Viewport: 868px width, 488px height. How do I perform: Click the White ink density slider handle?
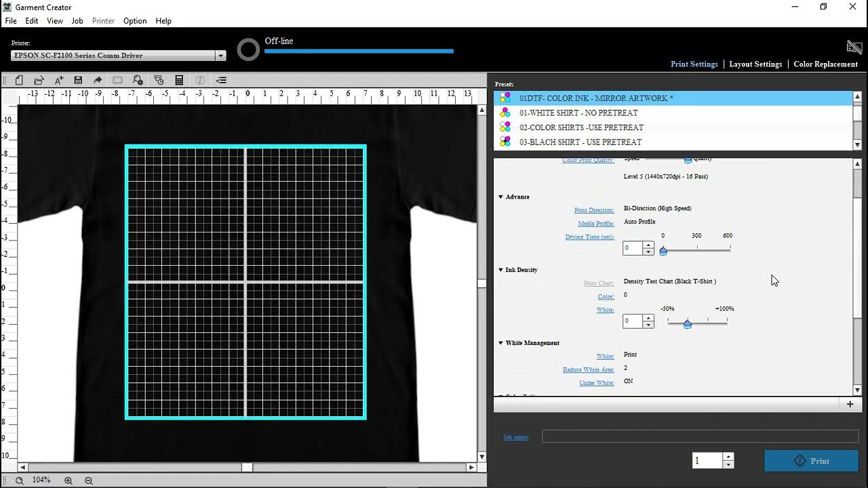coord(687,324)
